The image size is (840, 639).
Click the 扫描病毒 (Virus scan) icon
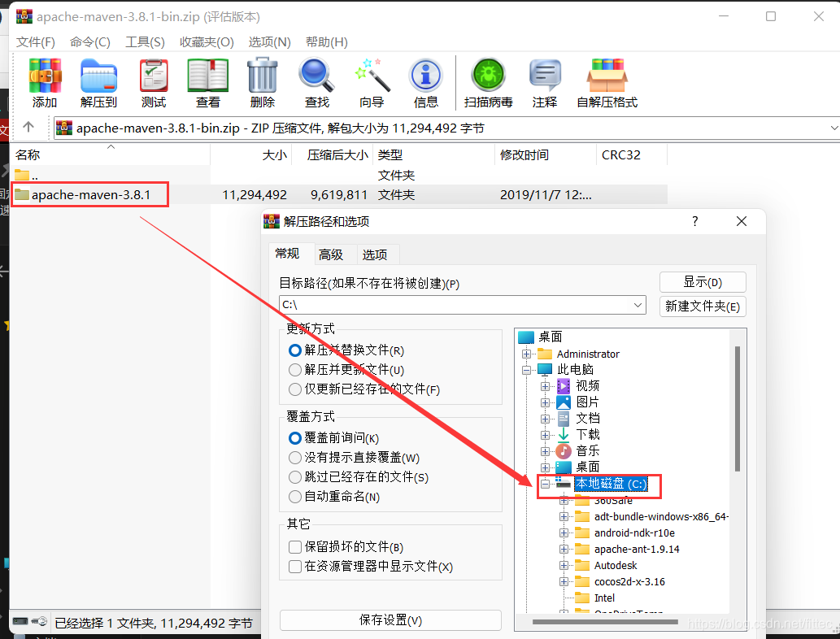pyautogui.click(x=488, y=76)
